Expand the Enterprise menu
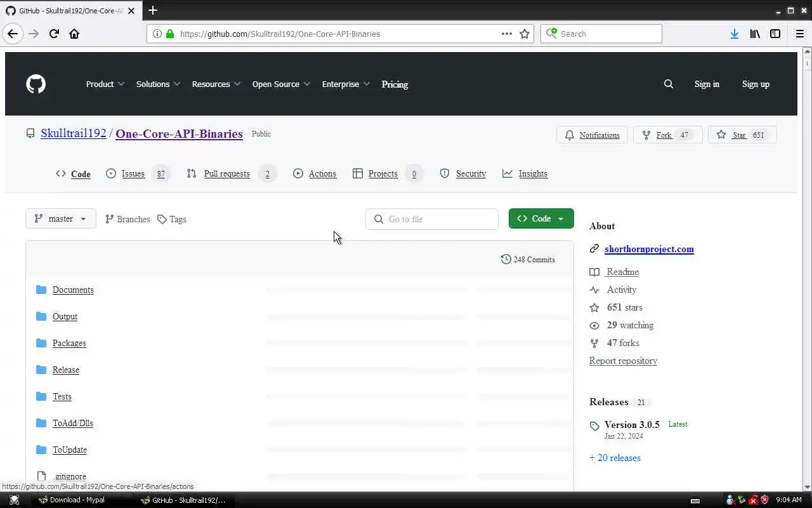 [x=346, y=84]
